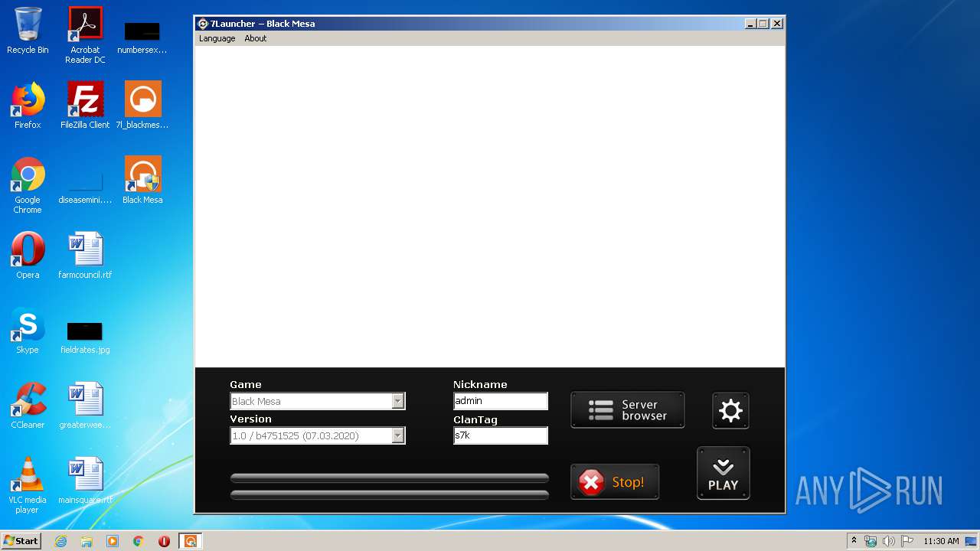This screenshot has width=980, height=551.
Task: Show hidden tray icons arrow
Action: point(854,540)
